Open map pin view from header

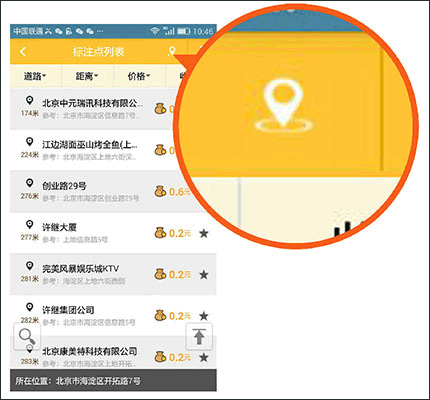point(172,51)
